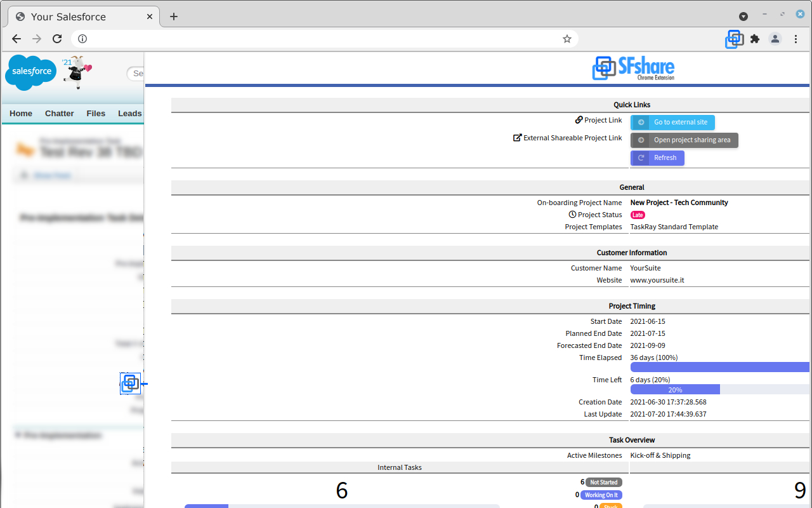
Task: Click start date 2021-06-15
Action: [648, 321]
